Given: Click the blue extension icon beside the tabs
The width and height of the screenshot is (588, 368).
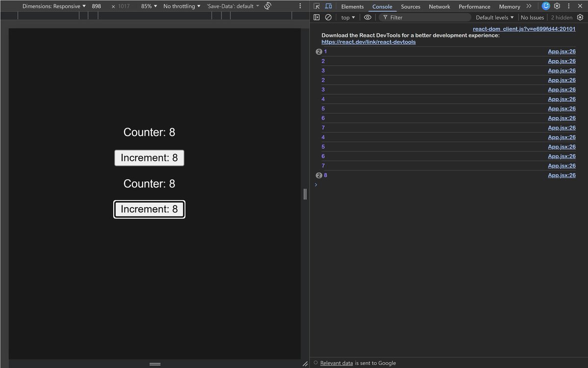Looking at the screenshot, I should (x=545, y=6).
